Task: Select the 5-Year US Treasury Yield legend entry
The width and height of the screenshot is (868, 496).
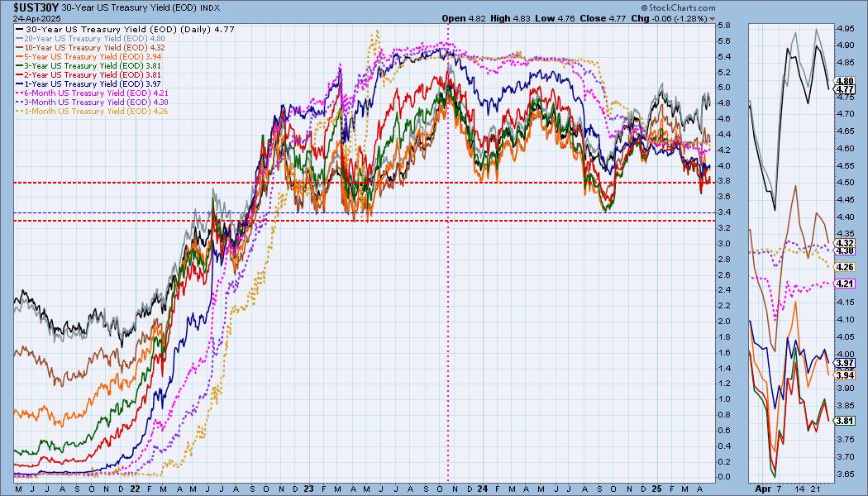Action: (x=88, y=56)
